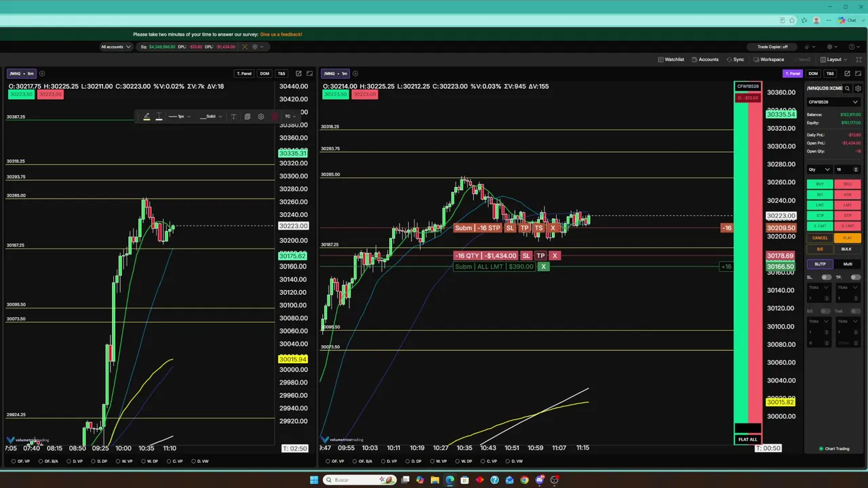This screenshot has height=488, width=868.
Task: Click the search icon in the trade panel
Action: [847, 88]
